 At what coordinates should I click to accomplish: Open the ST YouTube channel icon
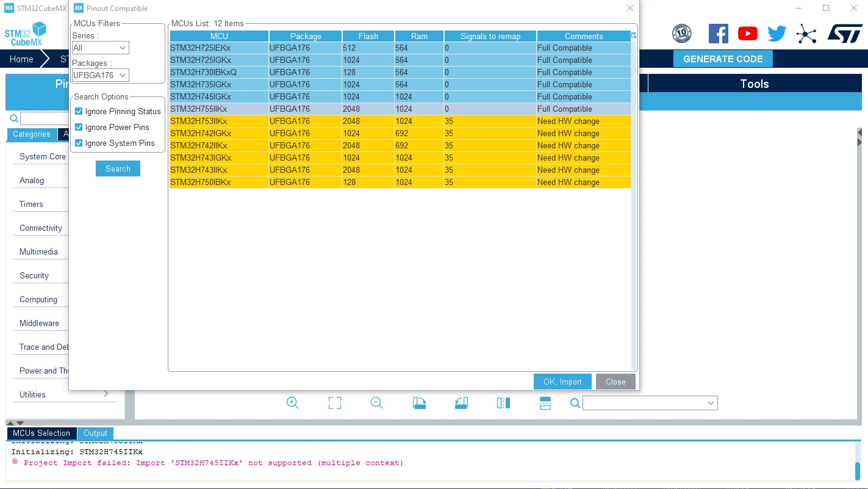pos(748,34)
